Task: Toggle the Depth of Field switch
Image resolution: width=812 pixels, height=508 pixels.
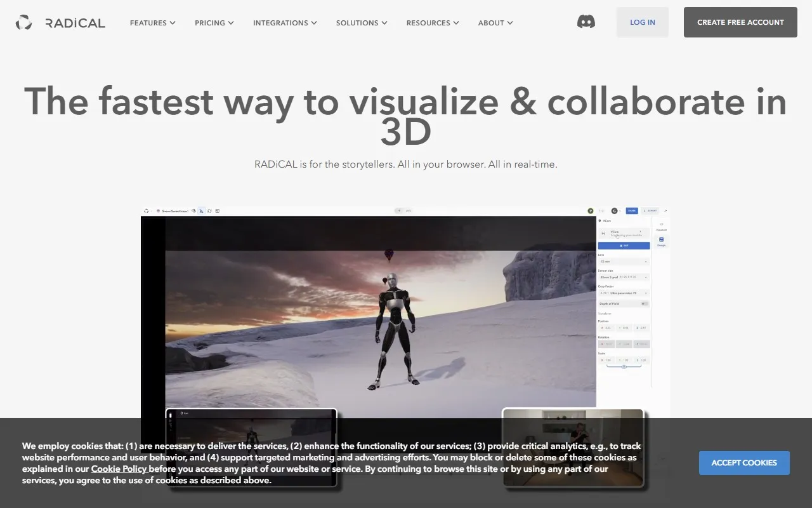Action: click(x=644, y=304)
